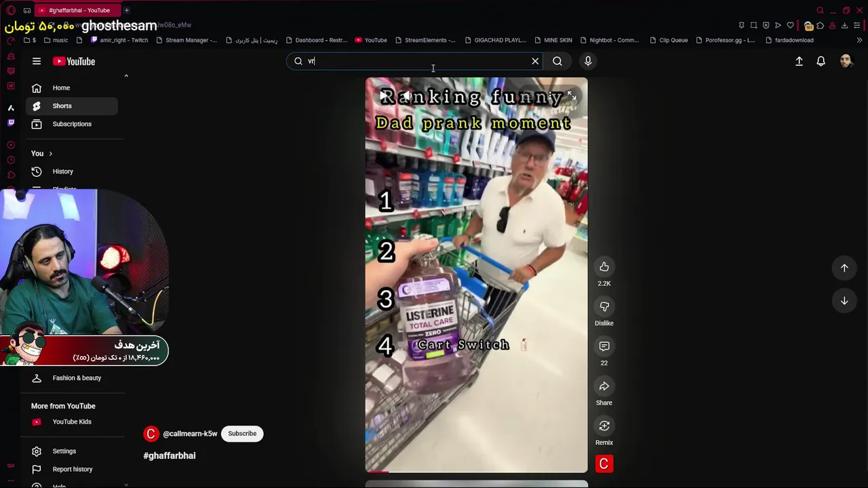
Task: Open History in the sidebar
Action: click(x=72, y=171)
